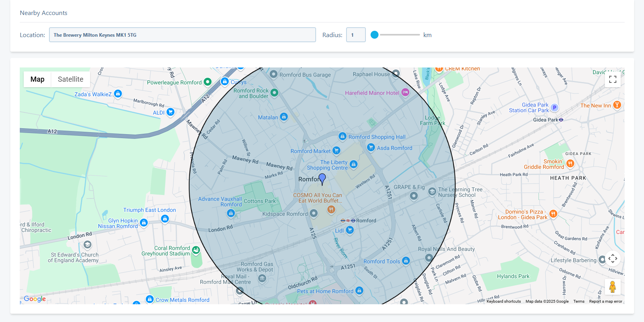Viewport: 644px width, 322px height.
Task: Click the St Edward's Church Academy pin icon
Action: (87, 245)
